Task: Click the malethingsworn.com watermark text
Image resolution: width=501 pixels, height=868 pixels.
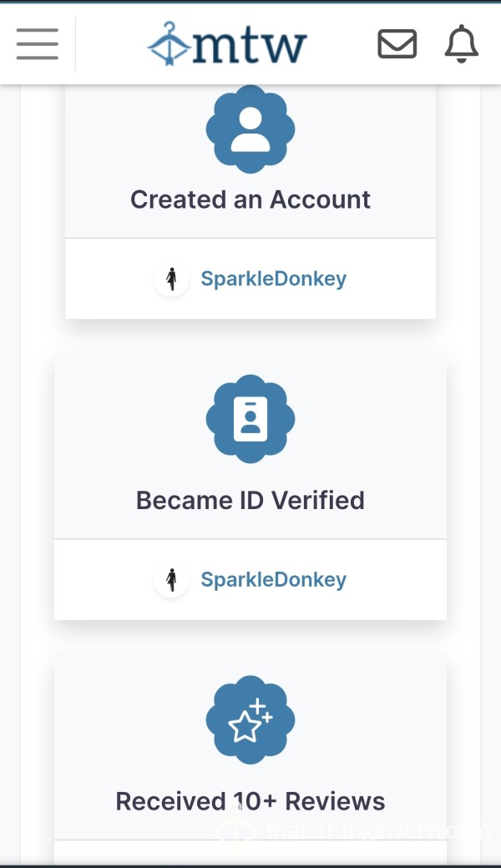Action: (377, 830)
